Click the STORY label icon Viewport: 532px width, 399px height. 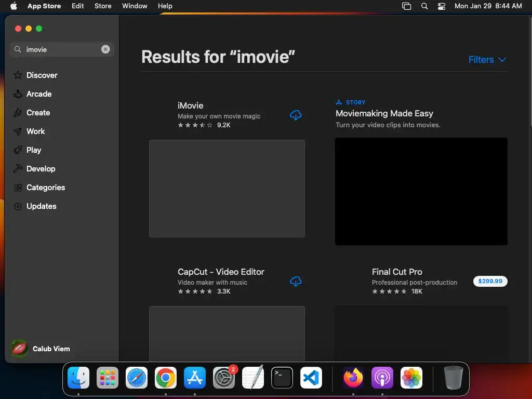click(339, 102)
